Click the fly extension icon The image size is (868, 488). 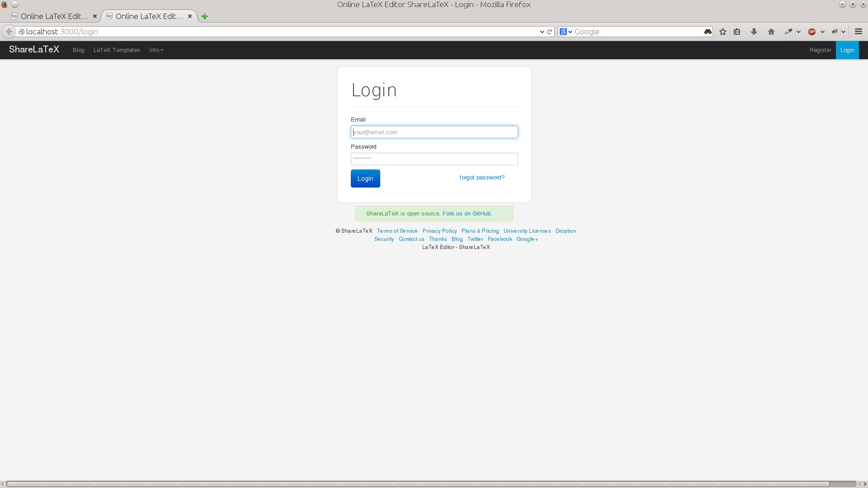[x=835, y=32]
